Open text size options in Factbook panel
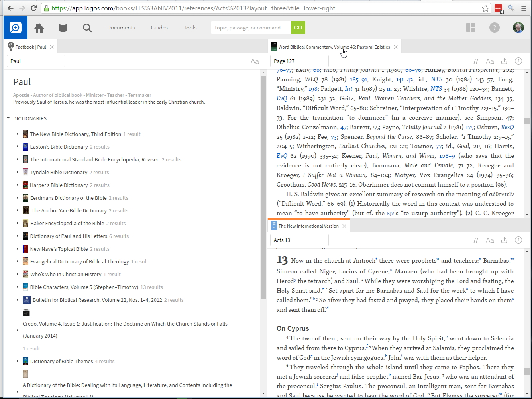This screenshot has width=532, height=399. tap(255, 61)
